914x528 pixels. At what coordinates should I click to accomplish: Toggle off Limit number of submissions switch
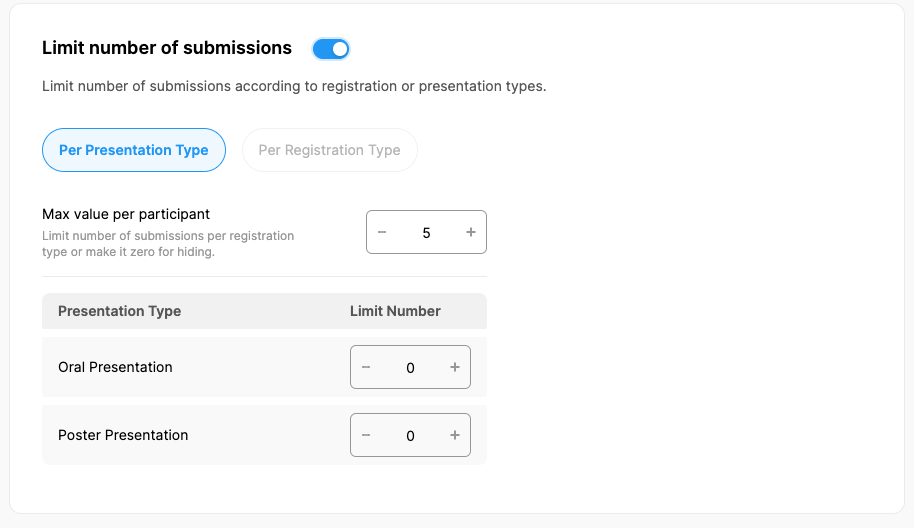click(331, 48)
